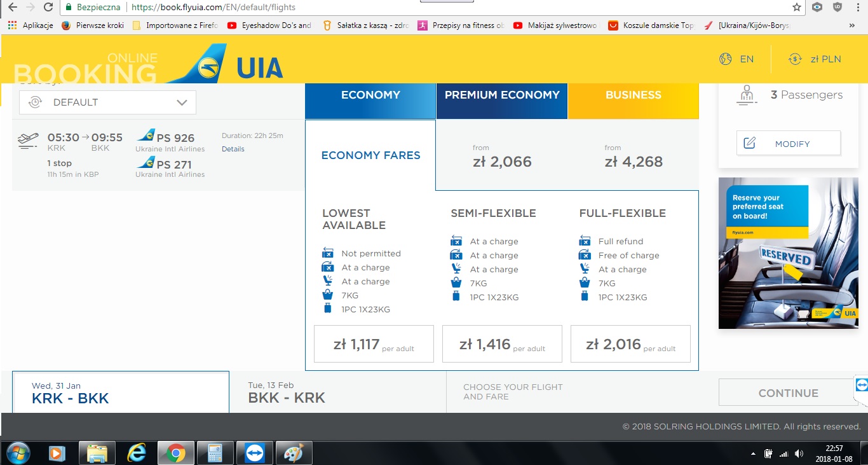Open the Reserve your preferred seat advertisement
Image resolution: width=868 pixels, height=465 pixels.
788,253
